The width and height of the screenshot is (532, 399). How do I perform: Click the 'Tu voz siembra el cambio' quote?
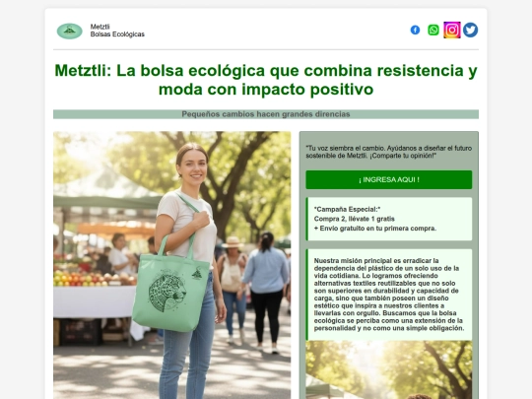389,152
